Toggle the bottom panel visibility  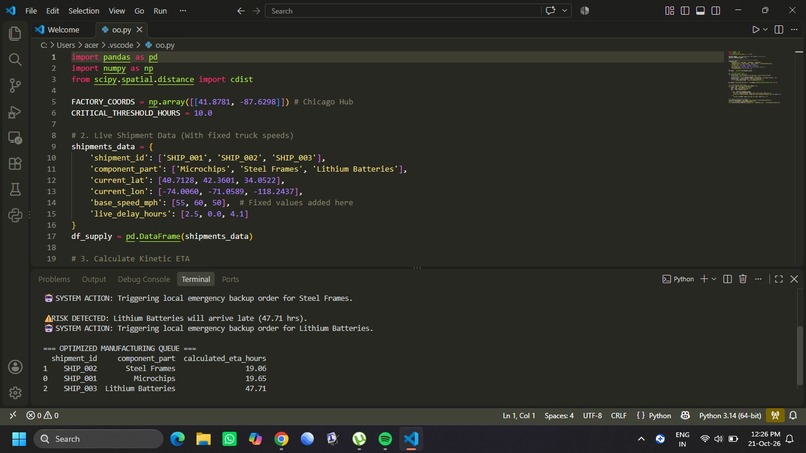coord(700,11)
